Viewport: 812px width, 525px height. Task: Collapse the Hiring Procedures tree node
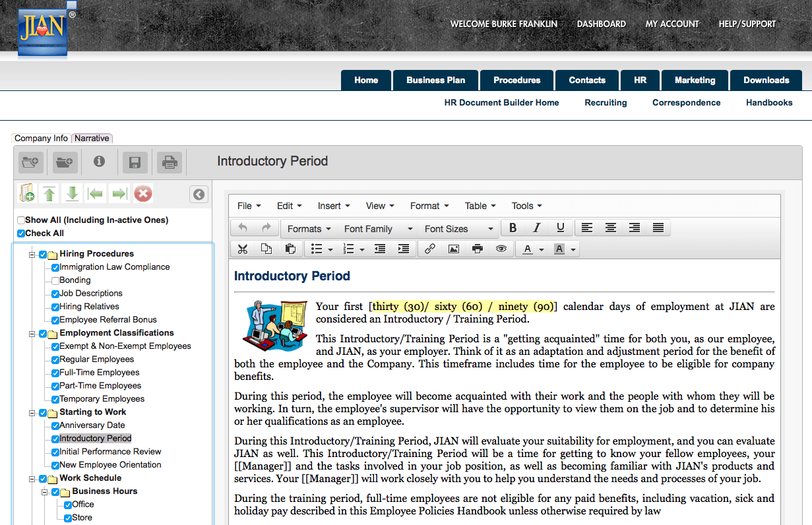coord(31,255)
